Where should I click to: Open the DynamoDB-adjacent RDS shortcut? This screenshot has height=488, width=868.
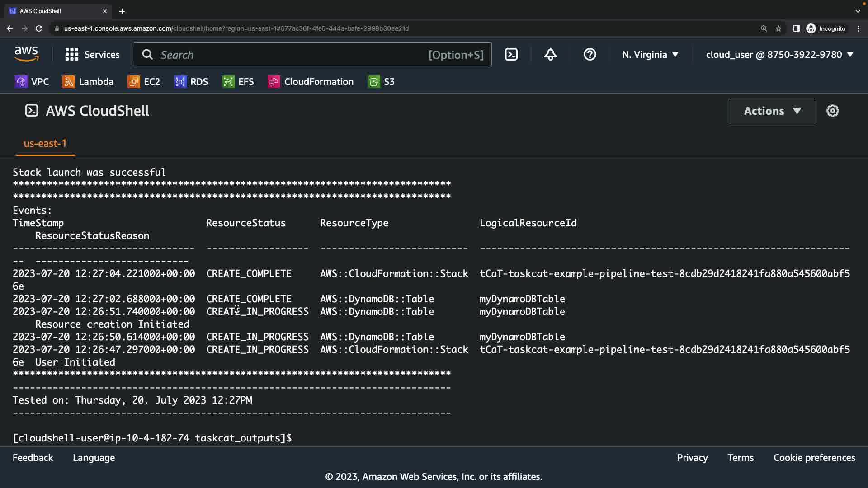[191, 82]
